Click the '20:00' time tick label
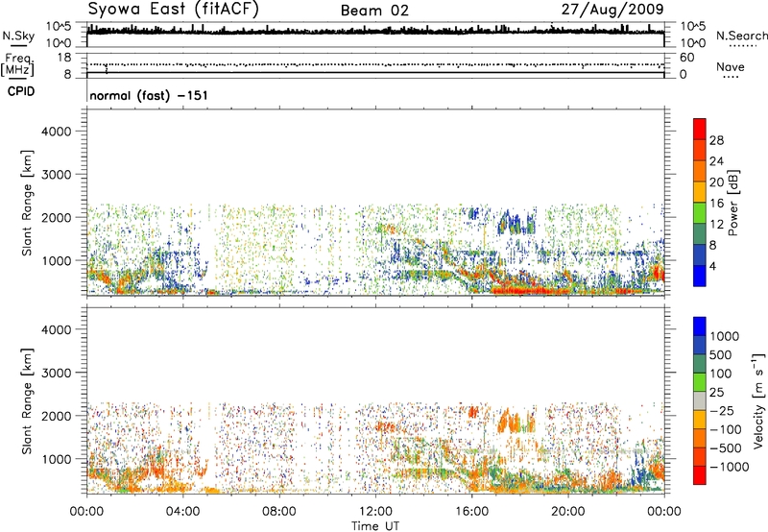The image size is (768, 532). point(568,512)
